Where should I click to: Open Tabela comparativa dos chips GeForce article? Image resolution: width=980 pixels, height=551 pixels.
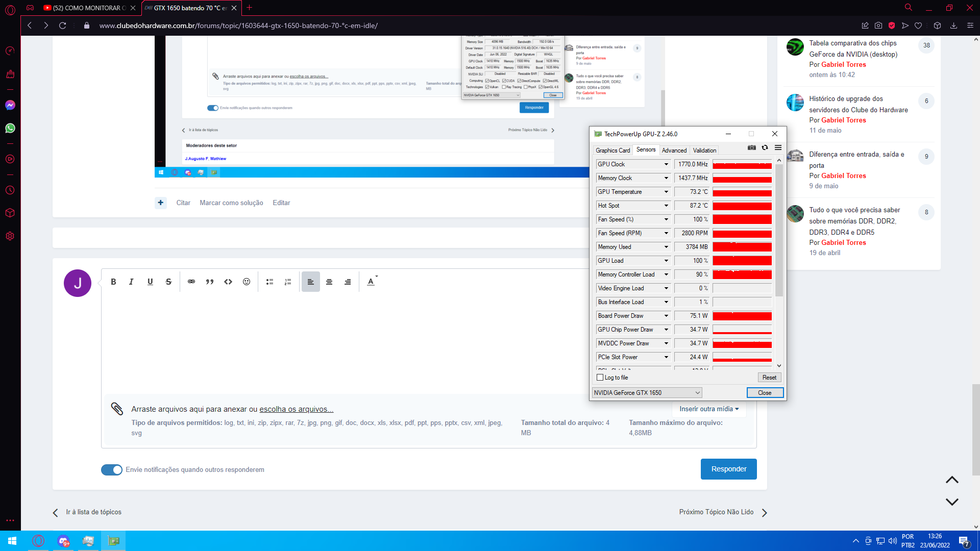tap(853, 49)
